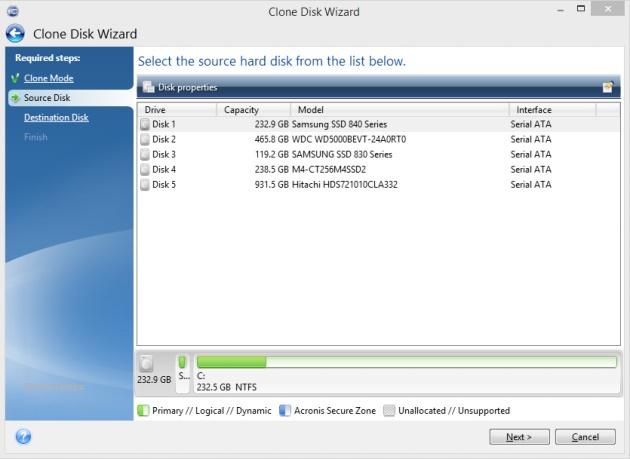The height and width of the screenshot is (459, 630).
Task: Click the Disk 3 drive icon
Action: pos(146,155)
